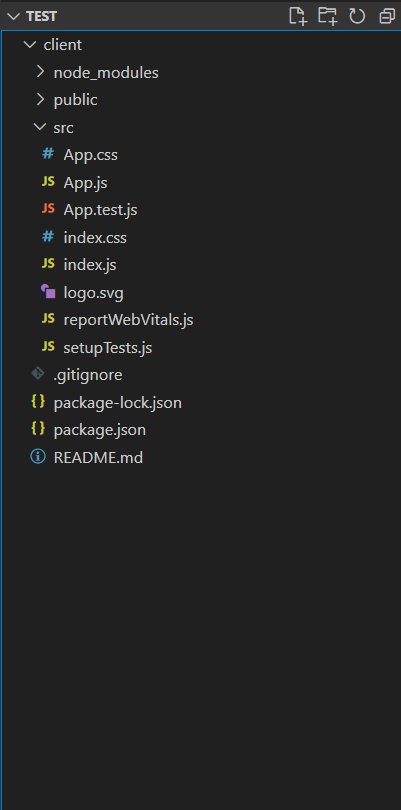Collapse the client folder chevron

click(x=30, y=45)
